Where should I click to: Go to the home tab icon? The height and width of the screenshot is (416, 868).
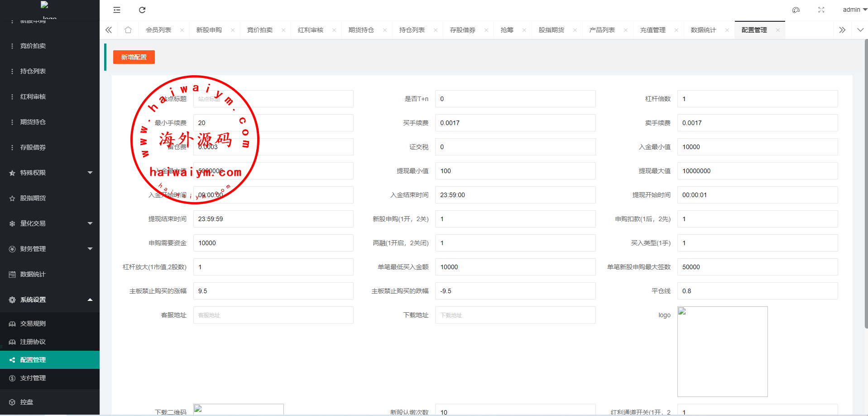pos(128,30)
